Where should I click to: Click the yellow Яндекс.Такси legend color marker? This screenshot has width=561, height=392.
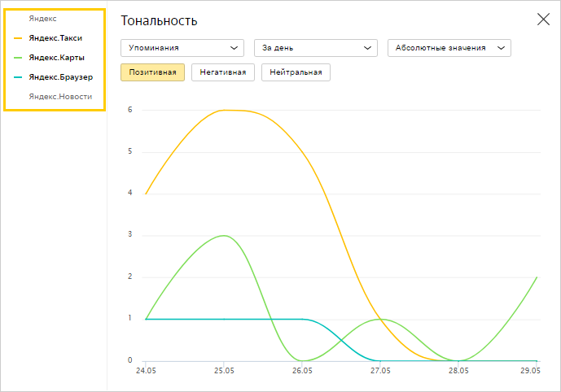click(18, 38)
